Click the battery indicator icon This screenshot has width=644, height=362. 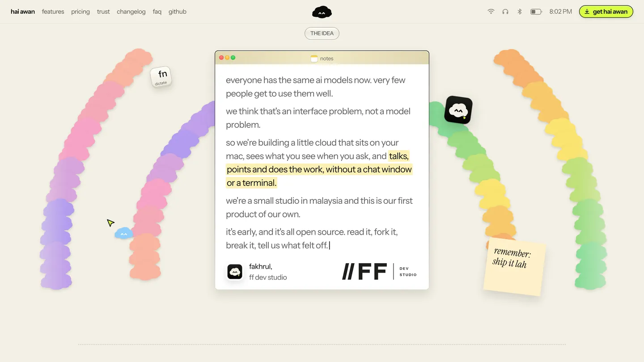[536, 12]
